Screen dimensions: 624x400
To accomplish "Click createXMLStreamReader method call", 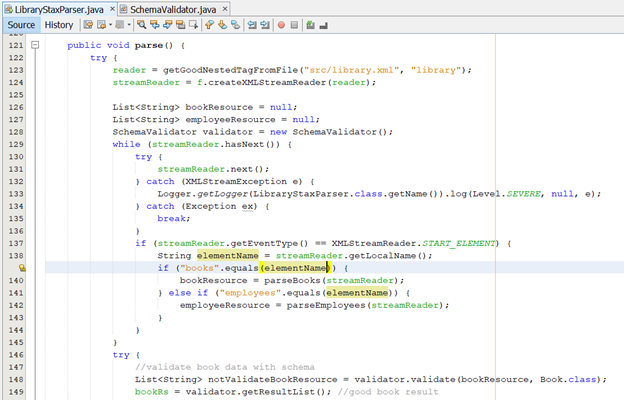I will (x=267, y=82).
